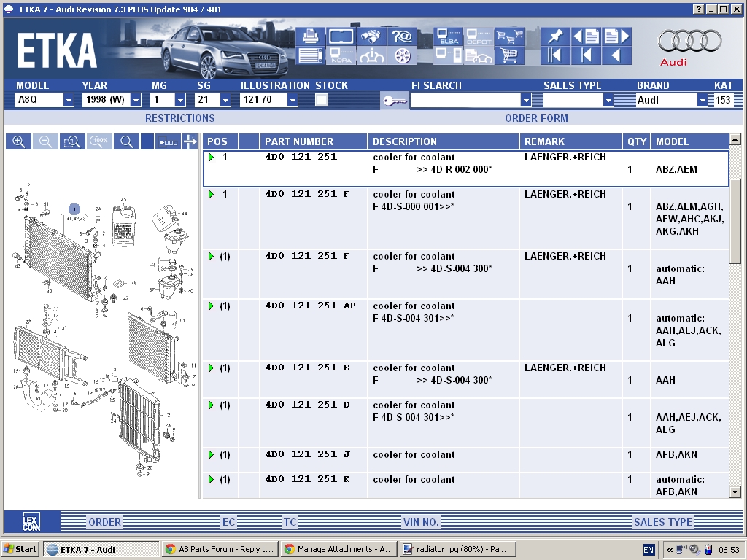747x560 pixels.
Task: Go to next page icon
Action: pyautogui.click(x=616, y=36)
